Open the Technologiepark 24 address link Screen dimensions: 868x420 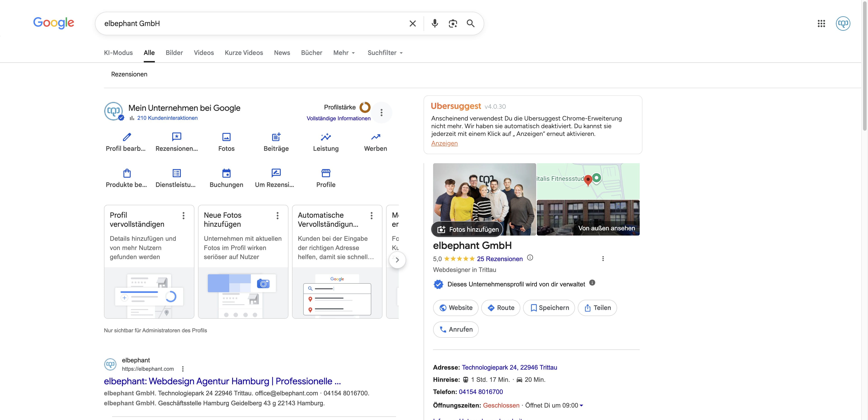pos(509,367)
